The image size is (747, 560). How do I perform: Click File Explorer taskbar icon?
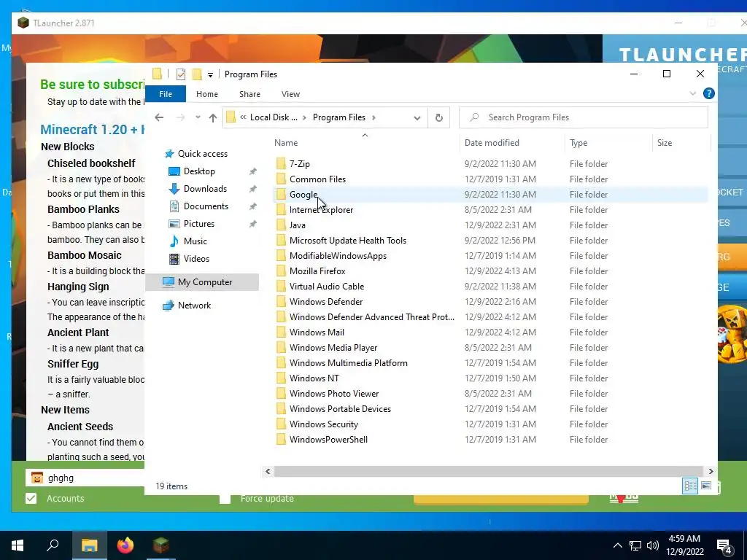point(89,545)
